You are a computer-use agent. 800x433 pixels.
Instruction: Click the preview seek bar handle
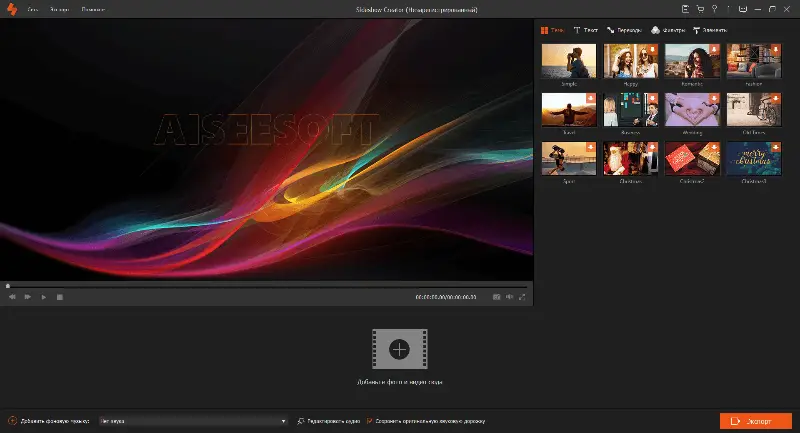pos(8,286)
